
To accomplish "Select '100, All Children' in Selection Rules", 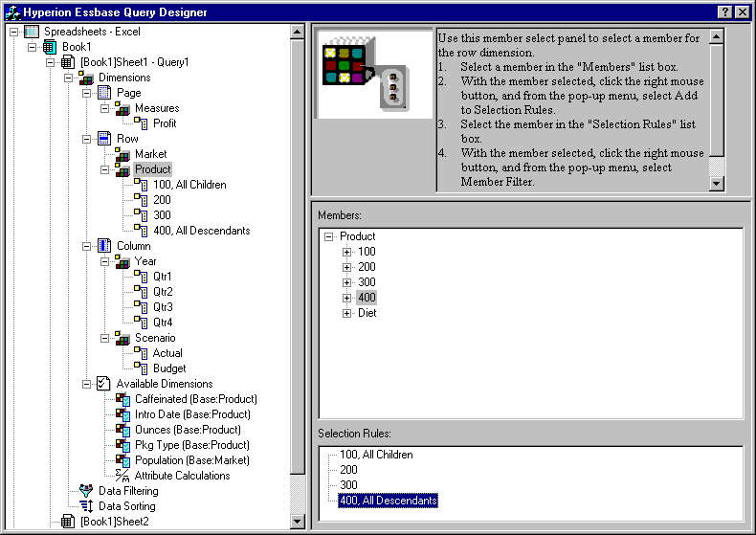I will 376,455.
